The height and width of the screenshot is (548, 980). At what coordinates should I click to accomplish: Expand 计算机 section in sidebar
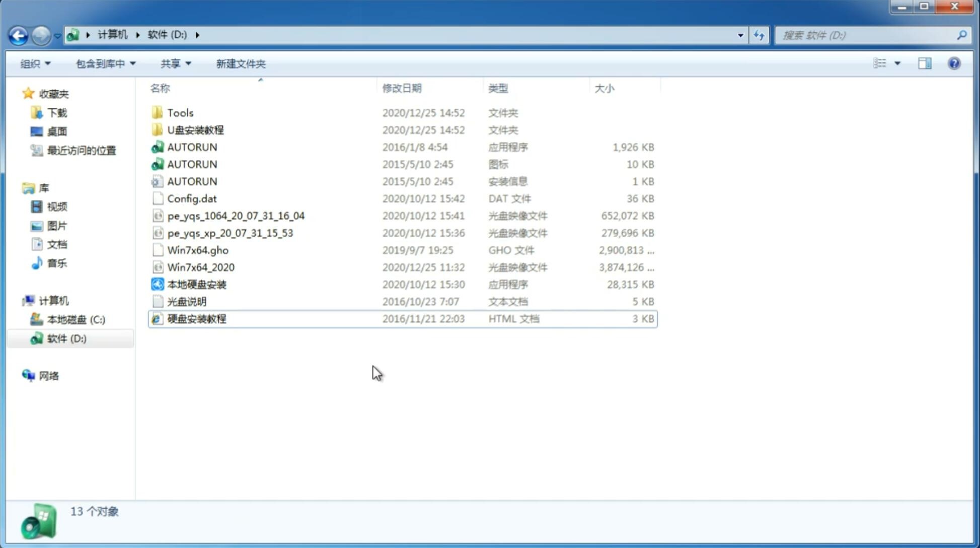(x=18, y=300)
